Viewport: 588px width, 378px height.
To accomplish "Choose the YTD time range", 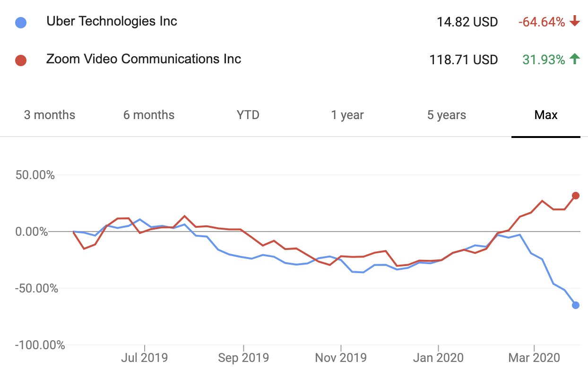I will (x=248, y=115).
